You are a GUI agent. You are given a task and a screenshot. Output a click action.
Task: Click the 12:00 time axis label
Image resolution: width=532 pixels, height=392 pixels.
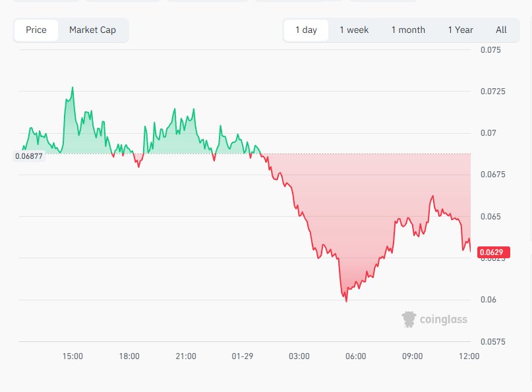[469, 356]
